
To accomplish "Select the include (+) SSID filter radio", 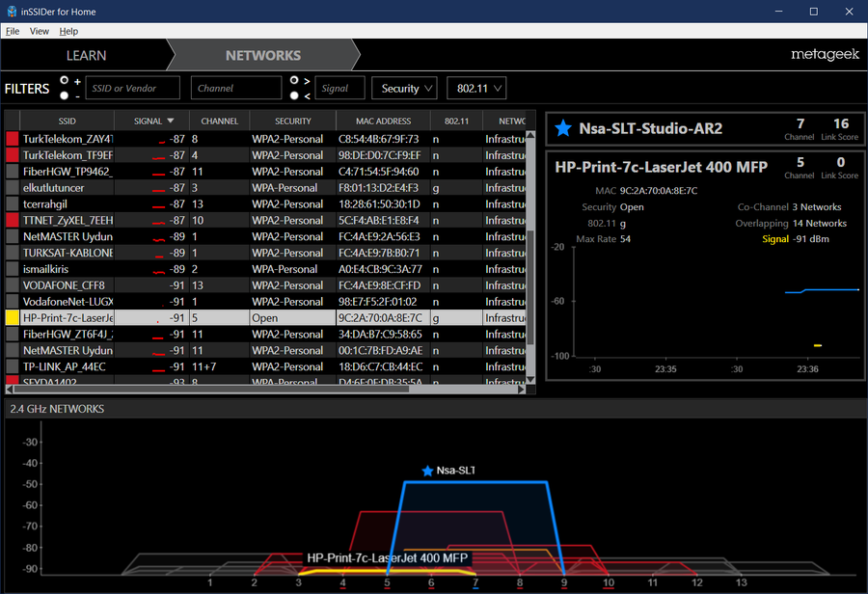I will tap(65, 80).
